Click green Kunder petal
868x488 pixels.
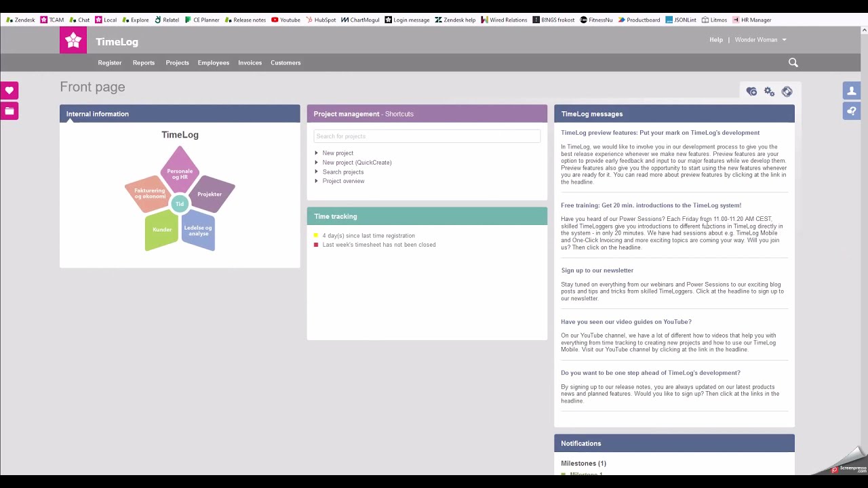pos(162,230)
